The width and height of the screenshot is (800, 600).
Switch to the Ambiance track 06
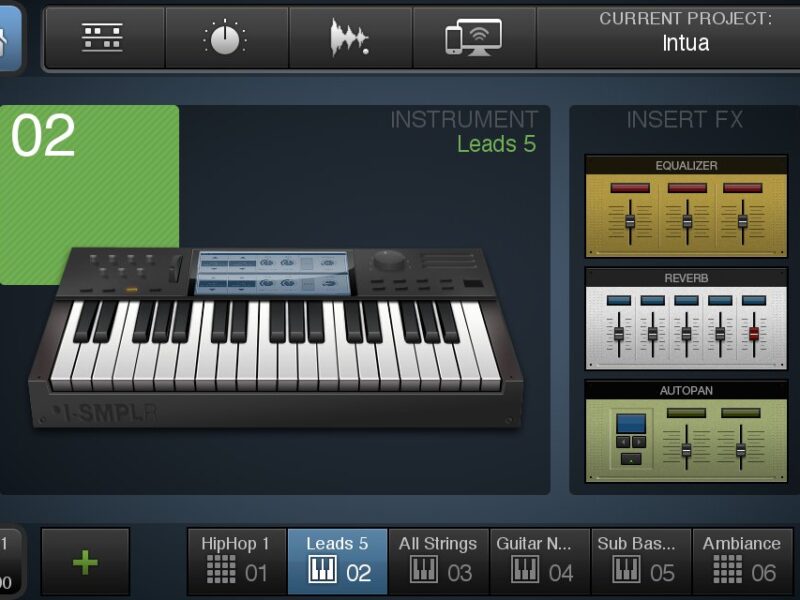pyautogui.click(x=742, y=561)
